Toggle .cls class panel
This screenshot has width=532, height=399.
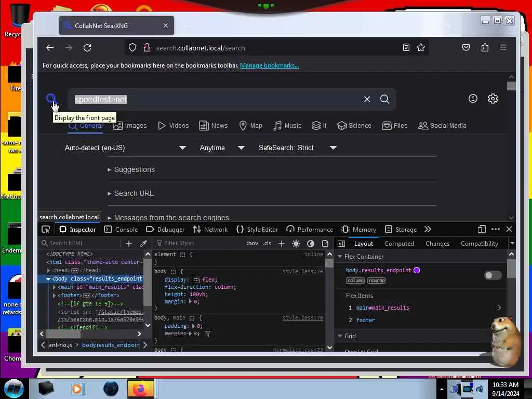click(267, 243)
